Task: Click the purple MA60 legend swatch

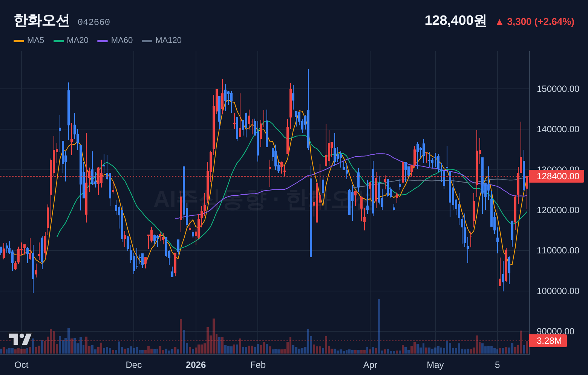Action: pyautogui.click(x=103, y=41)
